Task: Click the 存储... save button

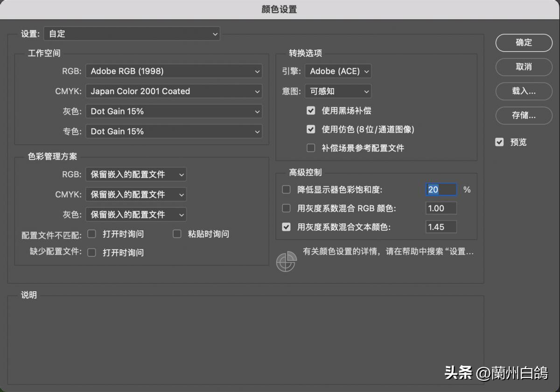Action: point(523,115)
